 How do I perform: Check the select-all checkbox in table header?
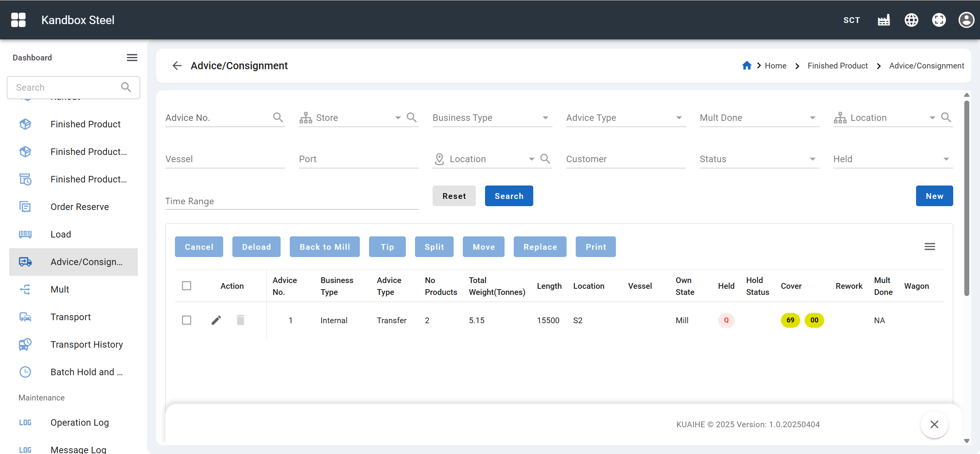(x=186, y=286)
